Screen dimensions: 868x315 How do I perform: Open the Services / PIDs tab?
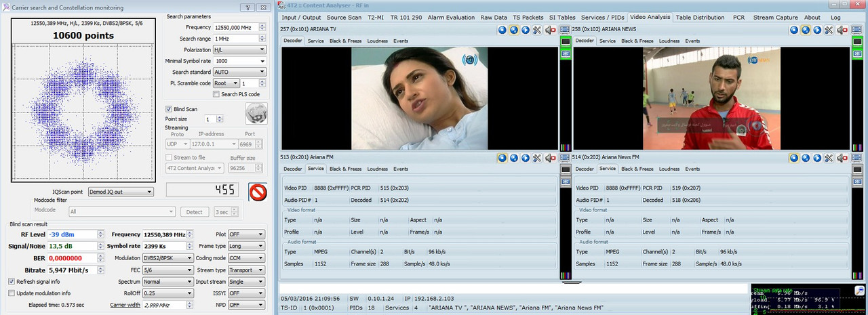[x=602, y=17]
